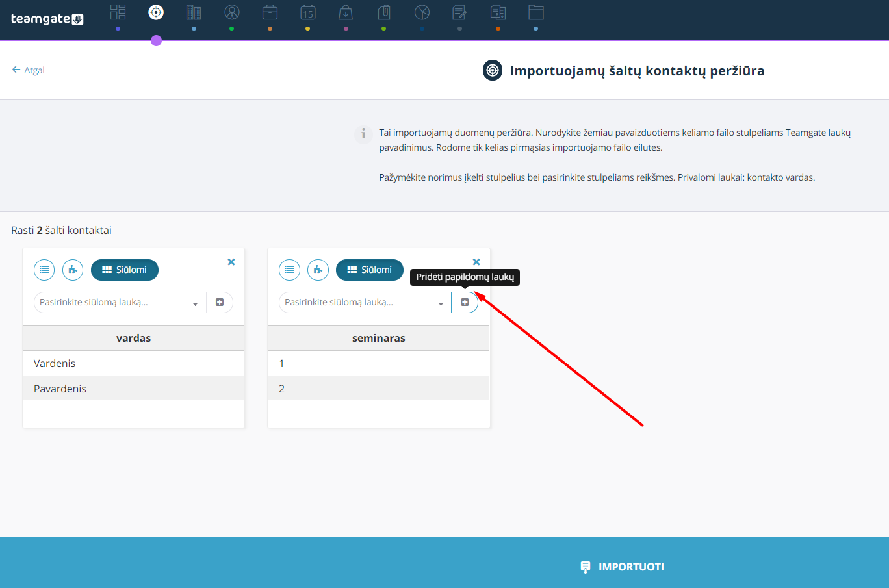Click the info icon beside the instructions
Image resolution: width=889 pixels, height=588 pixels.
363,133
